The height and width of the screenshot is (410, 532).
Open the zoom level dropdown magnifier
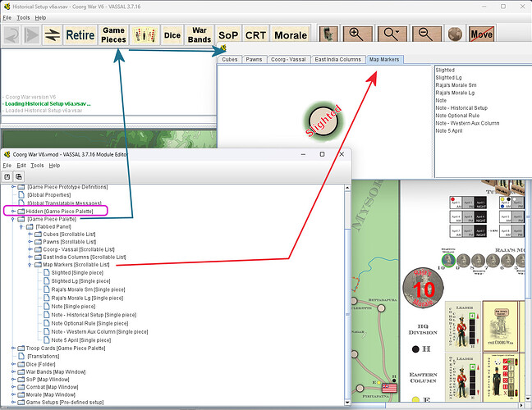[x=392, y=34]
